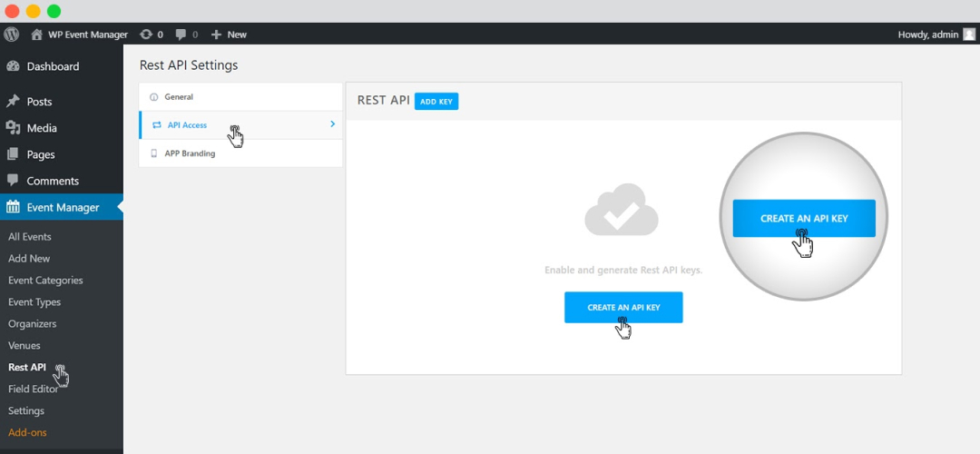Image resolution: width=980 pixels, height=454 pixels.
Task: Click the blue ADD KEY button
Action: point(436,102)
